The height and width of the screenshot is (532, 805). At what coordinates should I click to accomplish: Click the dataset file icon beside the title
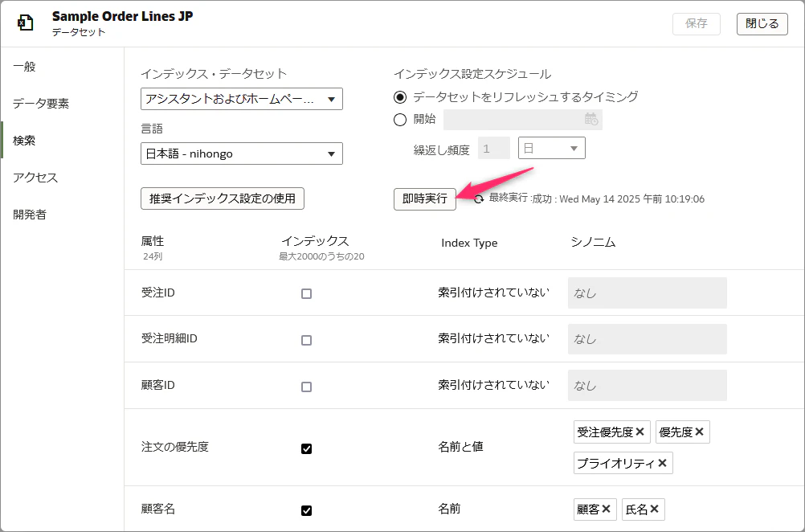(25, 23)
